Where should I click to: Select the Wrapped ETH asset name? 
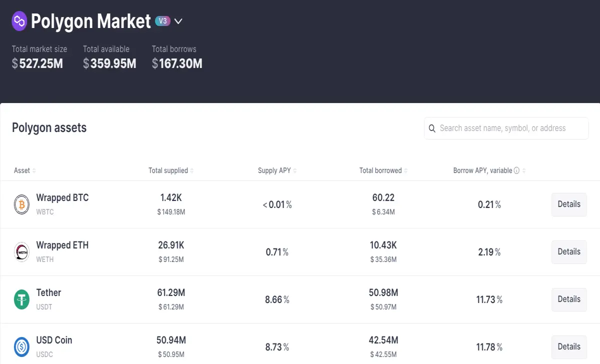click(x=62, y=245)
